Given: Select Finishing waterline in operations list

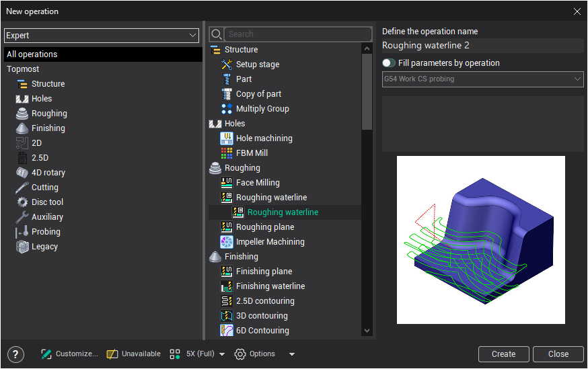Looking at the screenshot, I should pos(270,286).
